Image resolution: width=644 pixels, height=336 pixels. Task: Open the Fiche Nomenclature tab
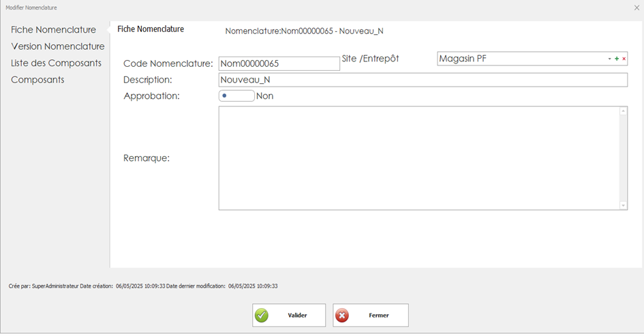[x=53, y=30]
